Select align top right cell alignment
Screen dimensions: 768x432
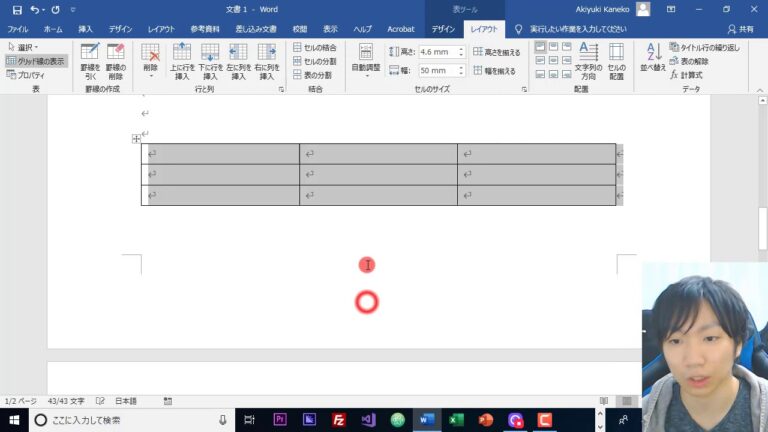(x=567, y=47)
